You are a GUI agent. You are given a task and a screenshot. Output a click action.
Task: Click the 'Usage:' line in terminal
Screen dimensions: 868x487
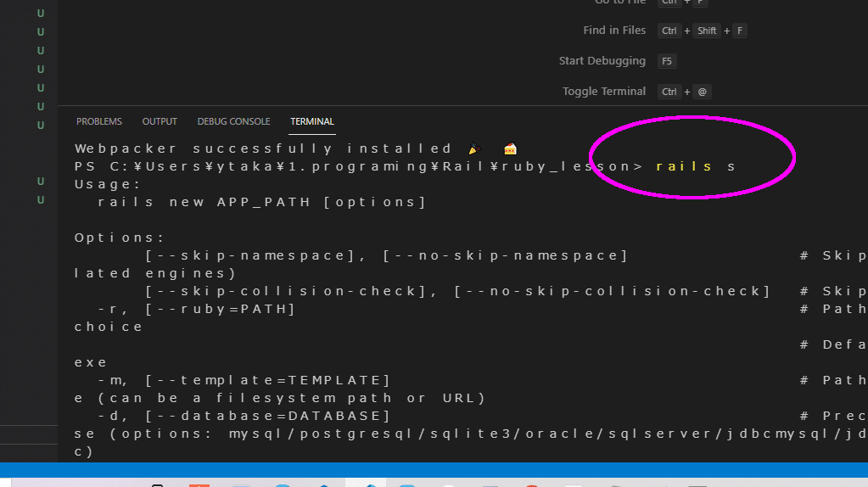click(108, 184)
